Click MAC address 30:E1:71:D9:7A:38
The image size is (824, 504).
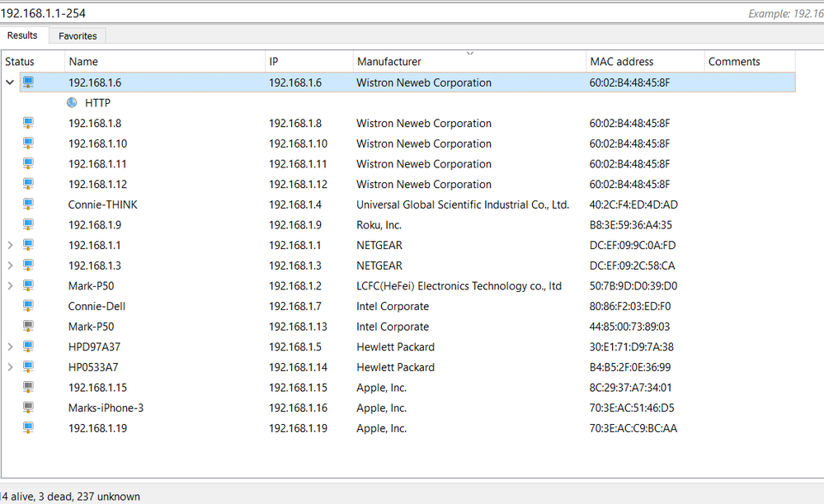tap(631, 347)
